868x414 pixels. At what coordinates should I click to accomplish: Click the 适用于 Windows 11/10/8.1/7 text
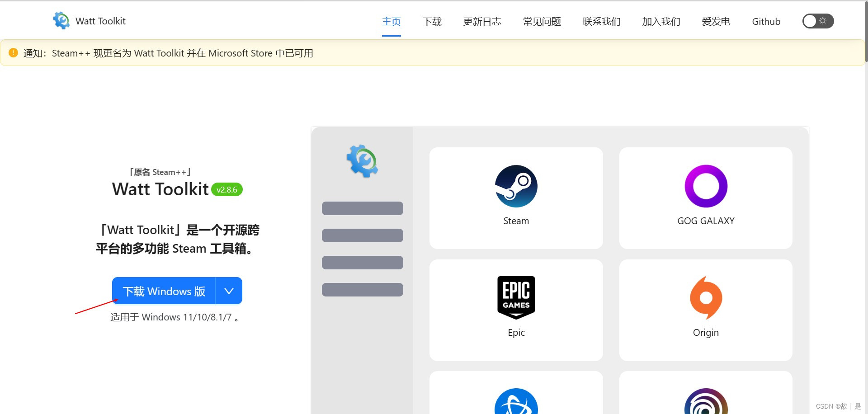[175, 317]
